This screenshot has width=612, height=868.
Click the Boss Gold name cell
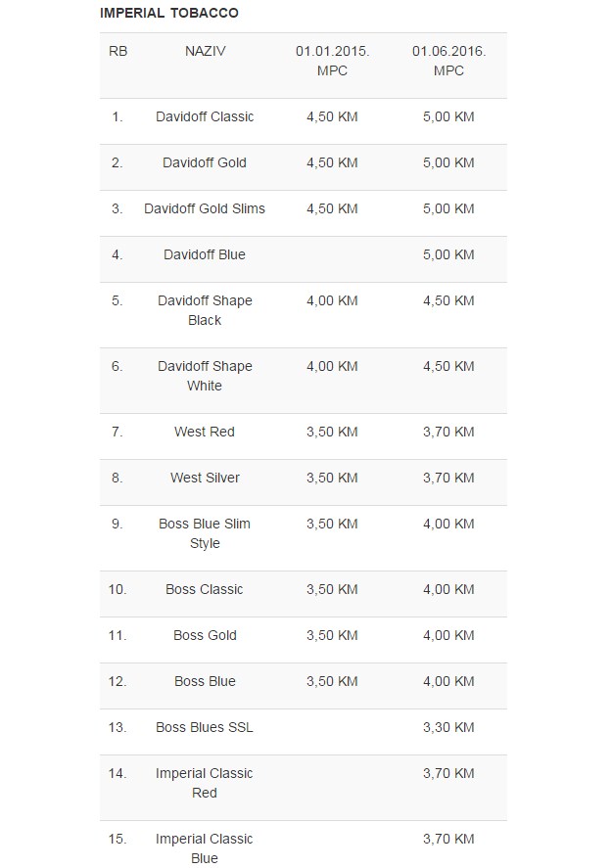(205, 635)
